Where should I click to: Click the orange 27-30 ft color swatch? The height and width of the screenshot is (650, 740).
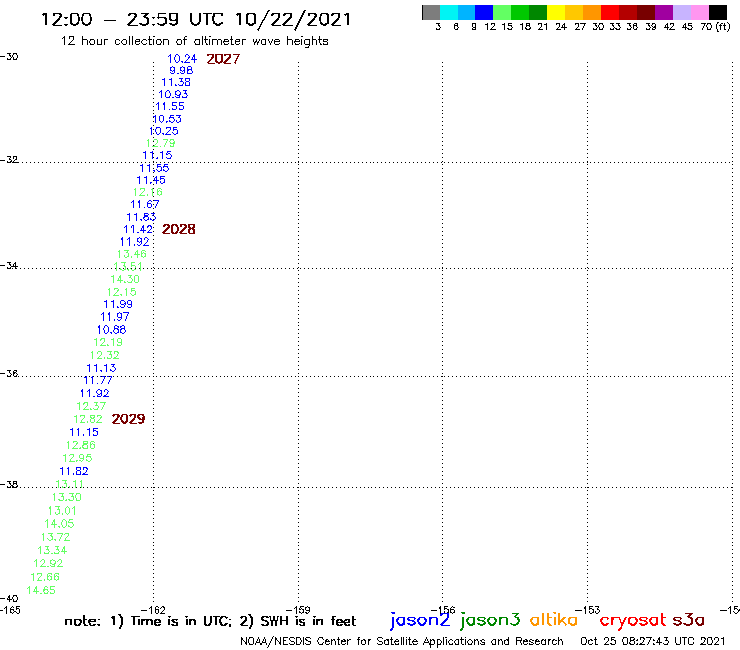click(x=592, y=12)
